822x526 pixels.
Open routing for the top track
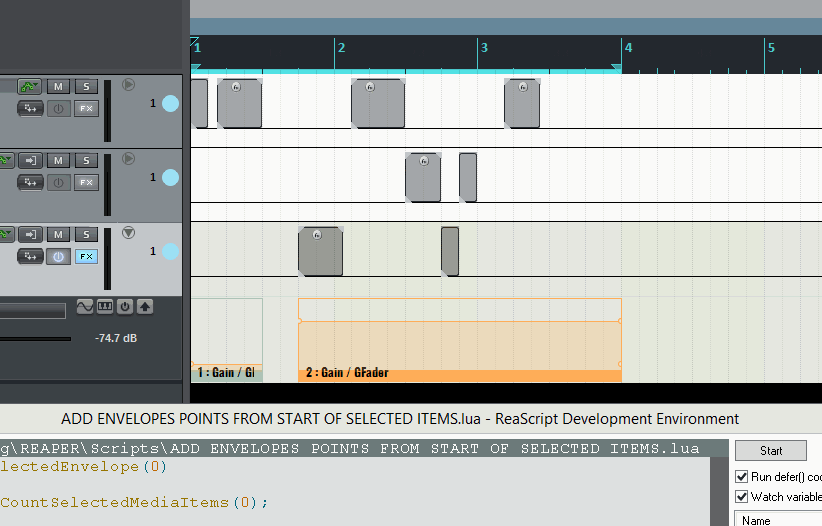(x=30, y=109)
